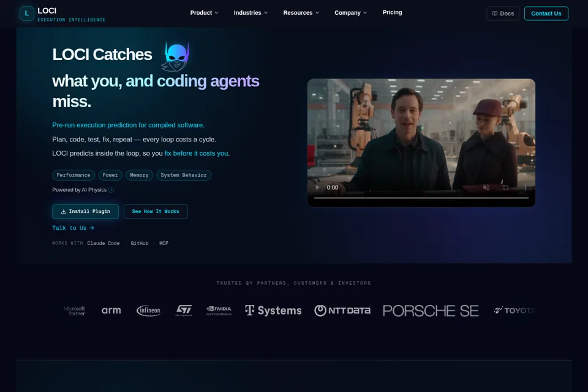The width and height of the screenshot is (588, 392).
Task: Open the Product menu label
Action: tap(201, 13)
